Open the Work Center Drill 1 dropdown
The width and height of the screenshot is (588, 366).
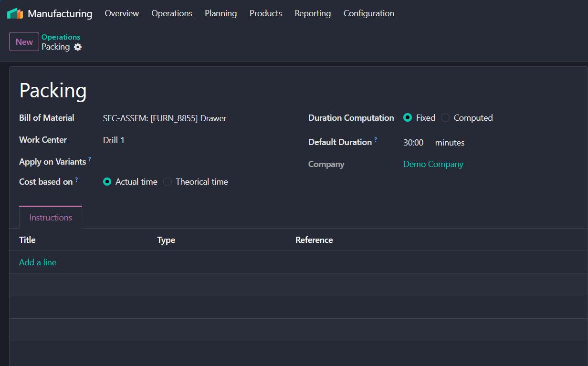191,140
